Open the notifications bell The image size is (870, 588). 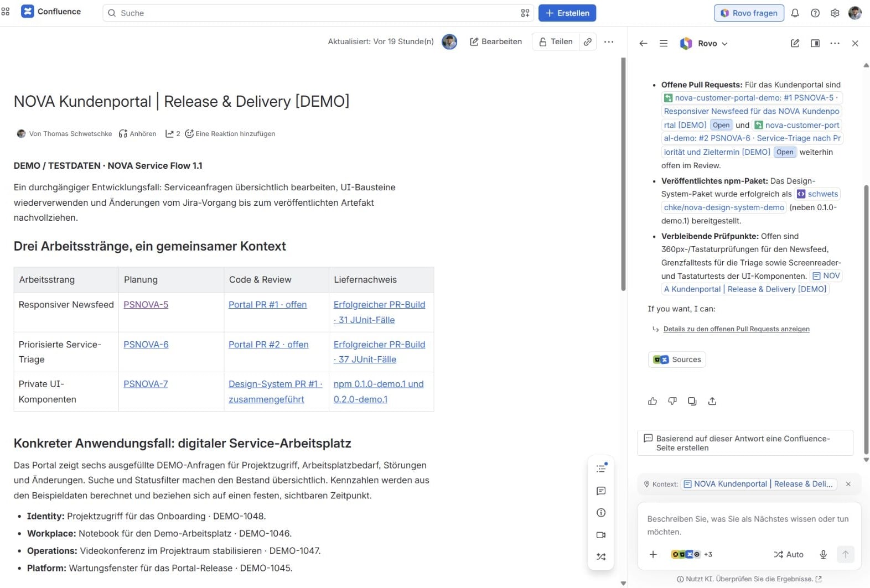[795, 13]
